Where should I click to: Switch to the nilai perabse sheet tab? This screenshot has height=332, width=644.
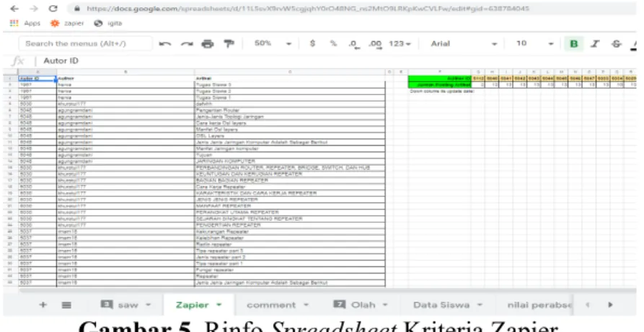pos(539,305)
